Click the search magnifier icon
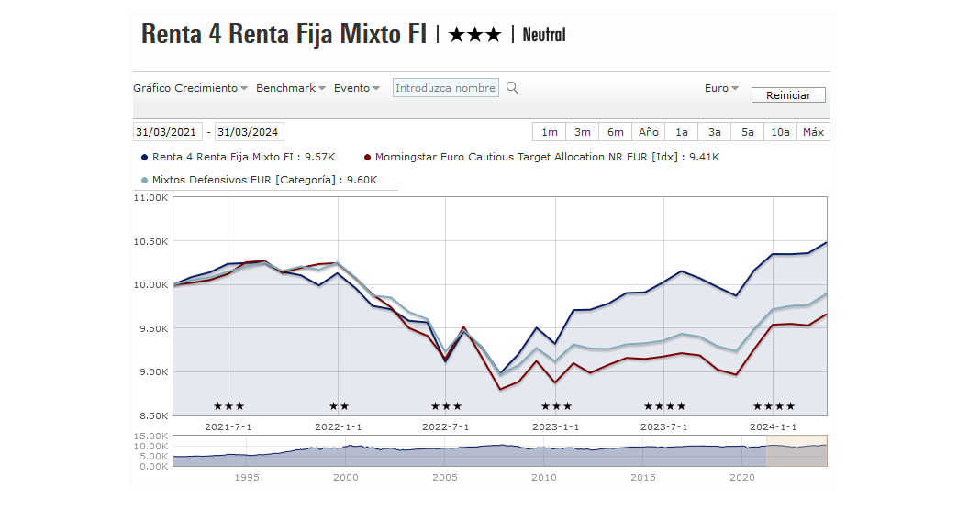980x509 pixels. pyautogui.click(x=513, y=88)
